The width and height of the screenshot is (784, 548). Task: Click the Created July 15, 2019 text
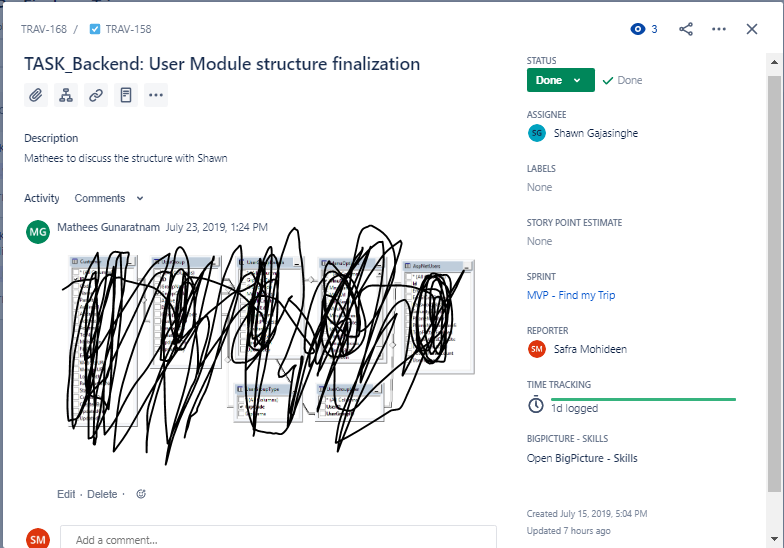[x=586, y=514]
